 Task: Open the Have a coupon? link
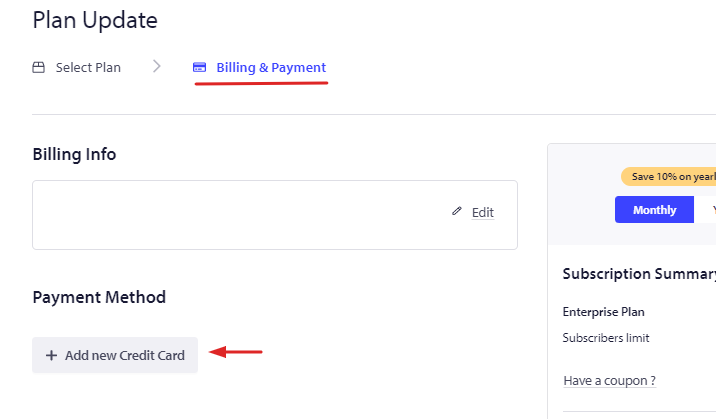610,381
